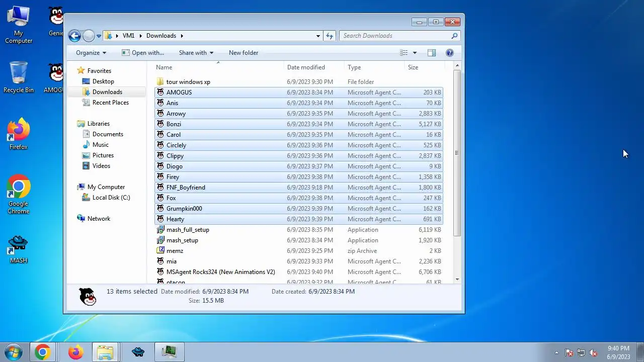Select Favorites in navigation pane
Screen dimensions: 644x362
click(99, 71)
